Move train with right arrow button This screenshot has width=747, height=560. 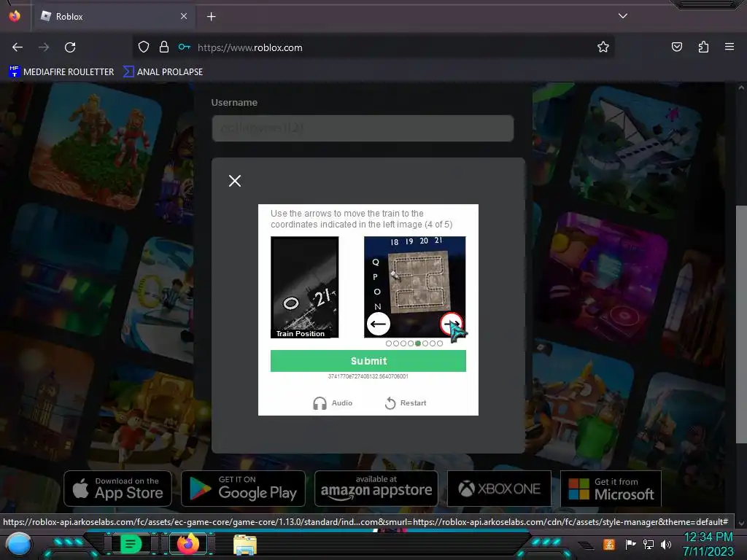tap(451, 324)
